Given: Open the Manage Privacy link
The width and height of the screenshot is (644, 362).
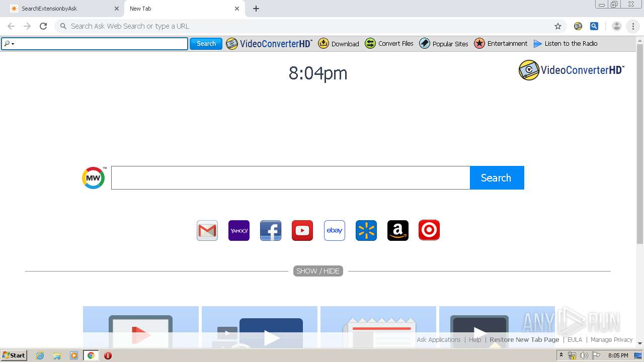Looking at the screenshot, I should click(611, 340).
